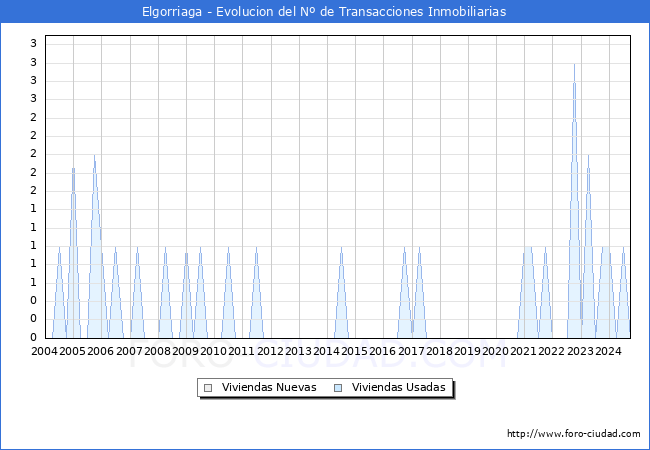The image size is (650, 450).
Task: Click the 2013 x-axis label
Action: 298,351
